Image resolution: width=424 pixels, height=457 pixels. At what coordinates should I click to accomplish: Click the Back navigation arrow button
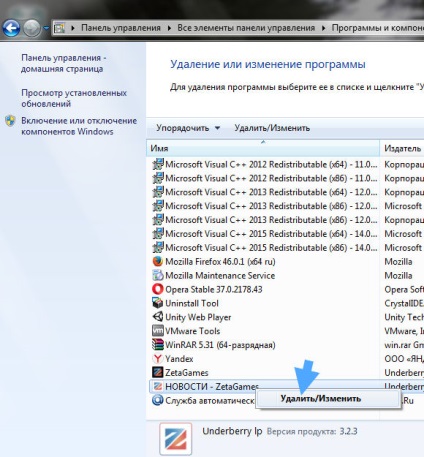(11, 28)
